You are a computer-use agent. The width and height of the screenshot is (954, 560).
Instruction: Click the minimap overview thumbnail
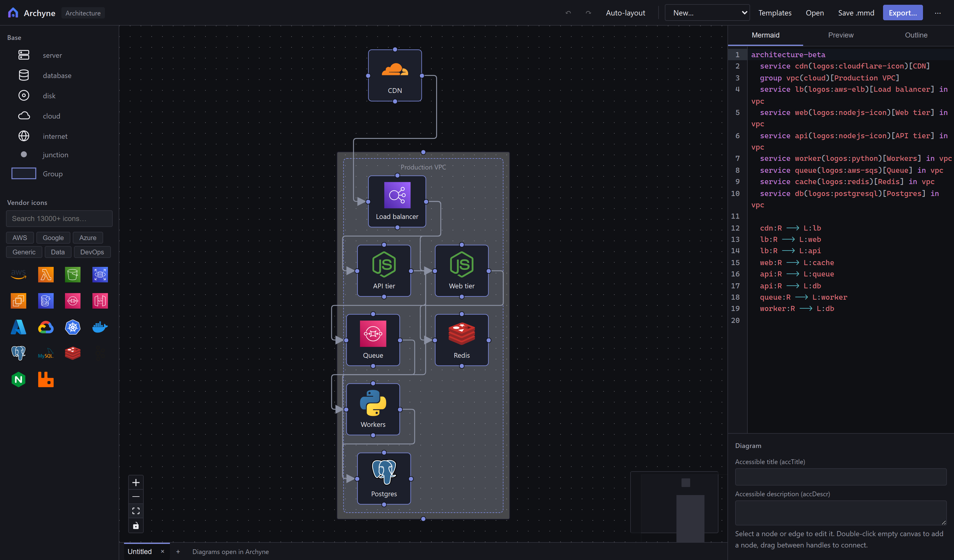674,502
